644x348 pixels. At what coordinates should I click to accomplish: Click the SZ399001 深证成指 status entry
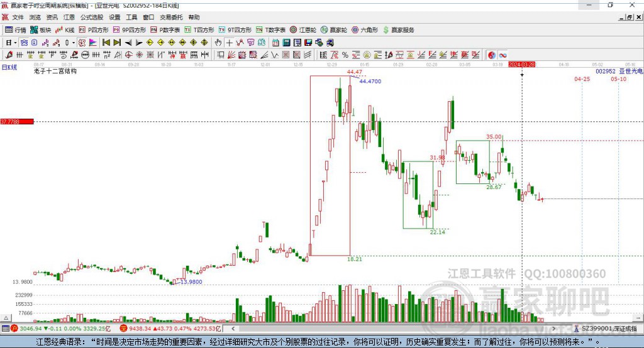(606, 329)
